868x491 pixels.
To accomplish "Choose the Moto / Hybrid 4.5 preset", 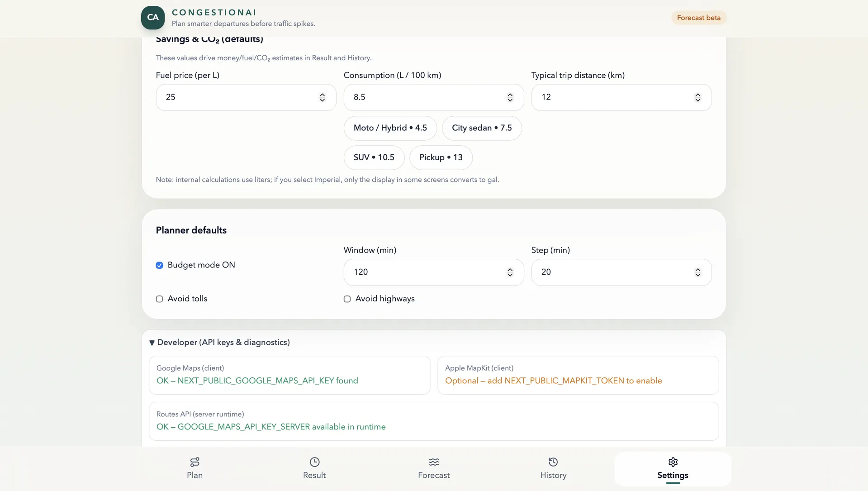I will (x=390, y=128).
